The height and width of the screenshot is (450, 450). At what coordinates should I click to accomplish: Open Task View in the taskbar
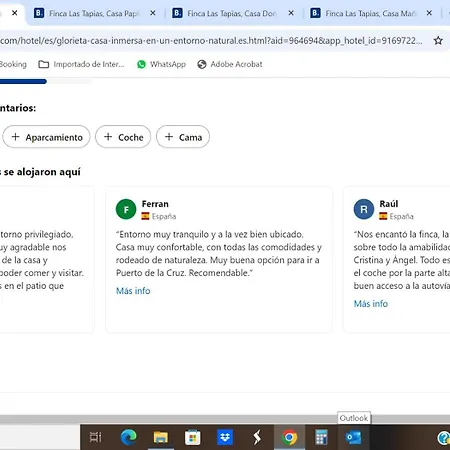(x=96, y=437)
